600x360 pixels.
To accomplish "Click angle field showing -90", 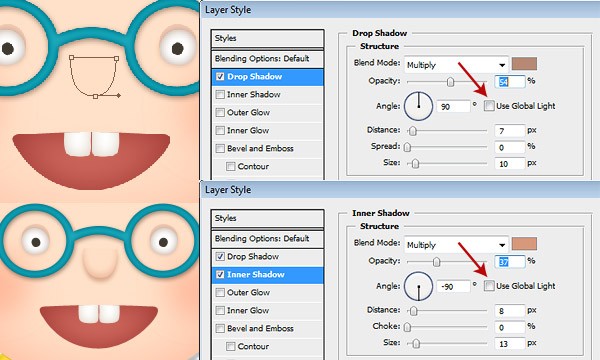I will (453, 286).
